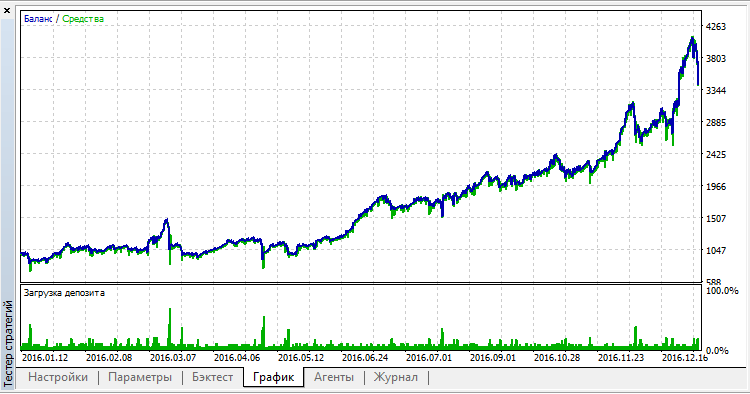Click the 3803 axis value

pos(716,59)
